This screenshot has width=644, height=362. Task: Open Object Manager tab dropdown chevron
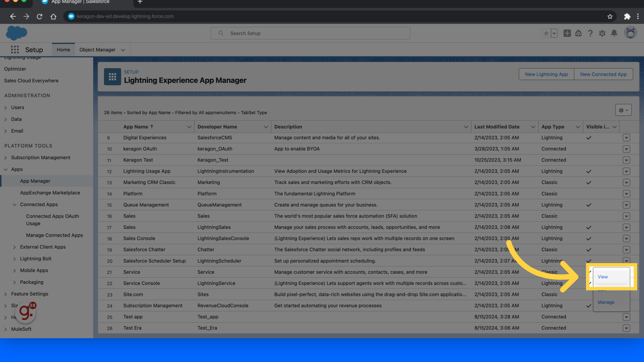(123, 50)
